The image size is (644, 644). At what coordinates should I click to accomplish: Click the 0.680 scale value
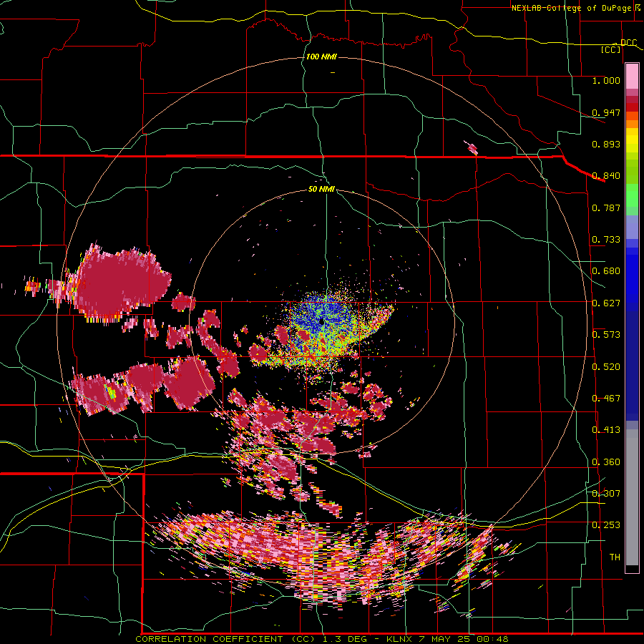[606, 271]
